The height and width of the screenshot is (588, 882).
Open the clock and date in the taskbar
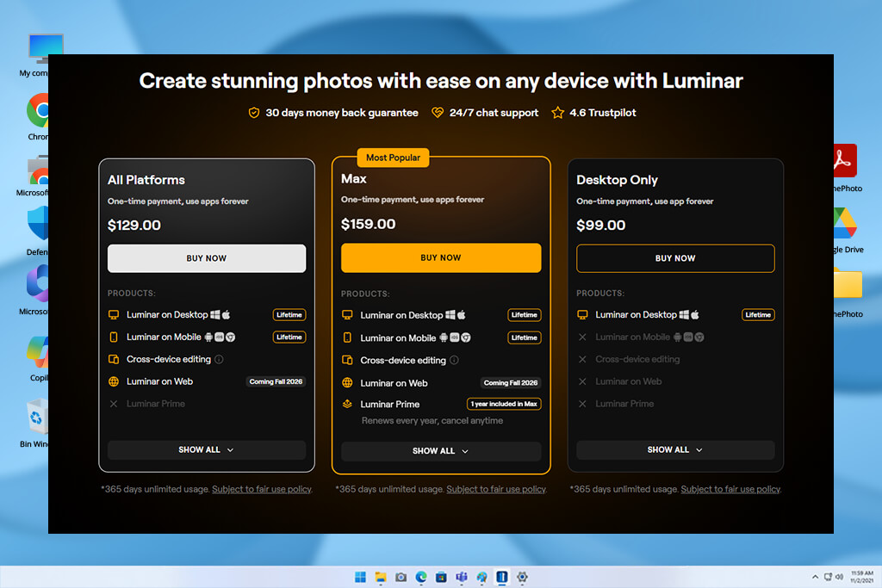861,577
